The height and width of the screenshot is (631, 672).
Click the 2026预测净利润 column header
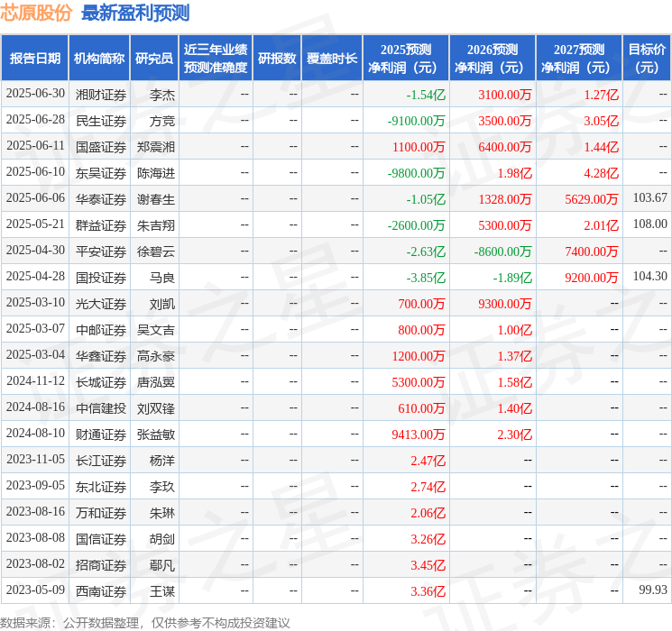point(492,58)
